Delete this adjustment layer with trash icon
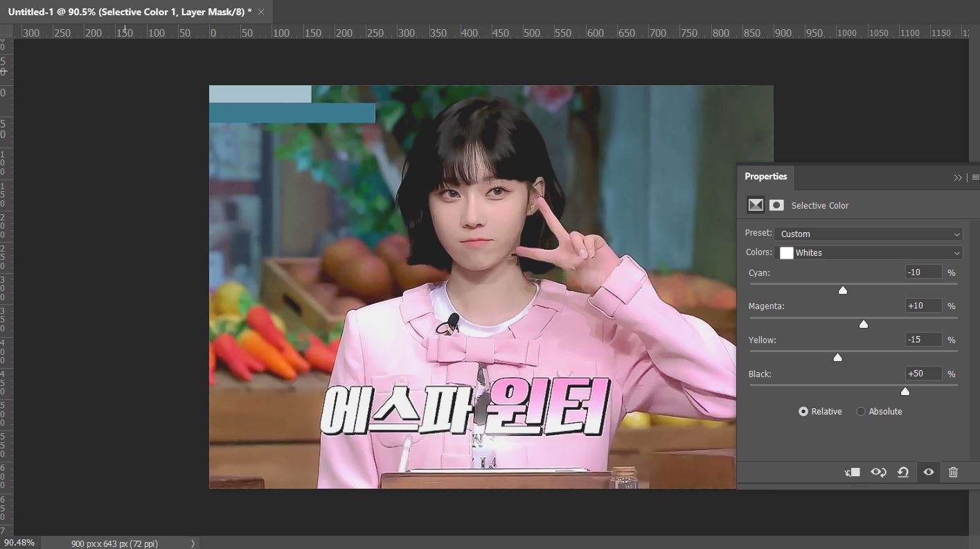Image resolution: width=980 pixels, height=549 pixels. coord(953,472)
